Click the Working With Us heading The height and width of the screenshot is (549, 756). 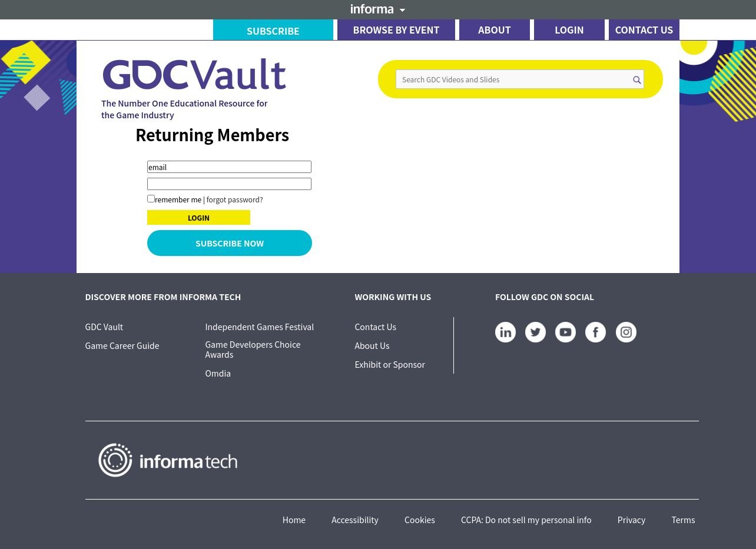[x=393, y=297]
